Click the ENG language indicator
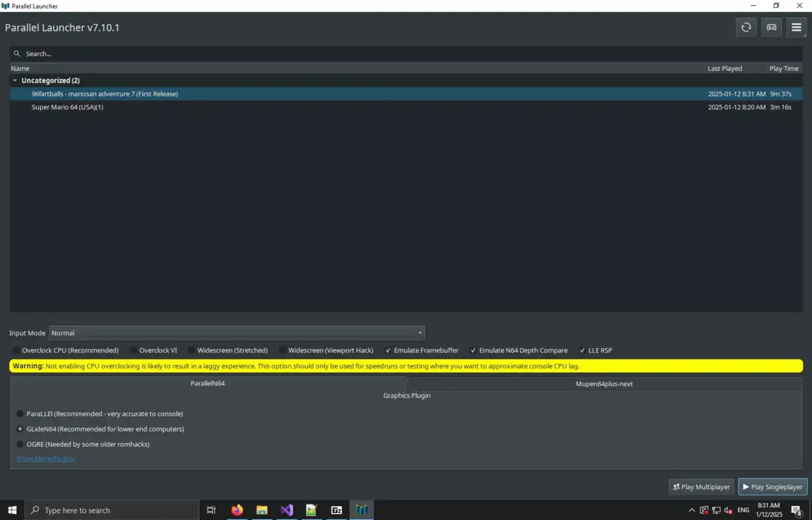The height and width of the screenshot is (520, 812). pyautogui.click(x=743, y=510)
